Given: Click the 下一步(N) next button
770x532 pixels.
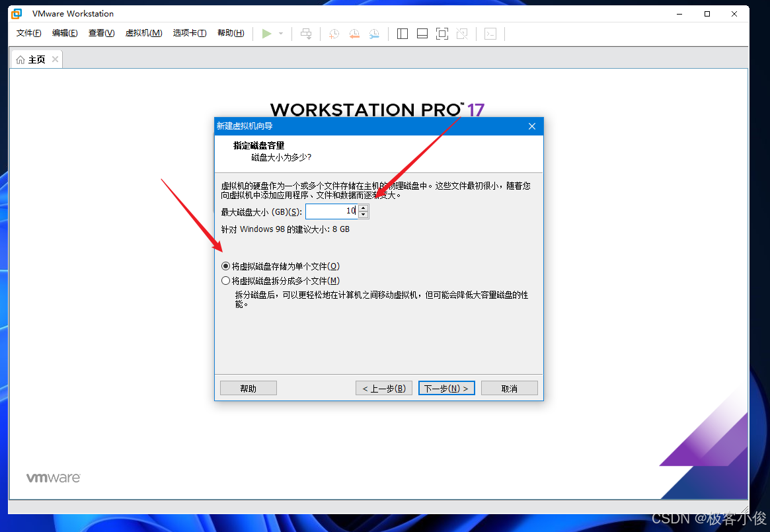Looking at the screenshot, I should coord(446,388).
